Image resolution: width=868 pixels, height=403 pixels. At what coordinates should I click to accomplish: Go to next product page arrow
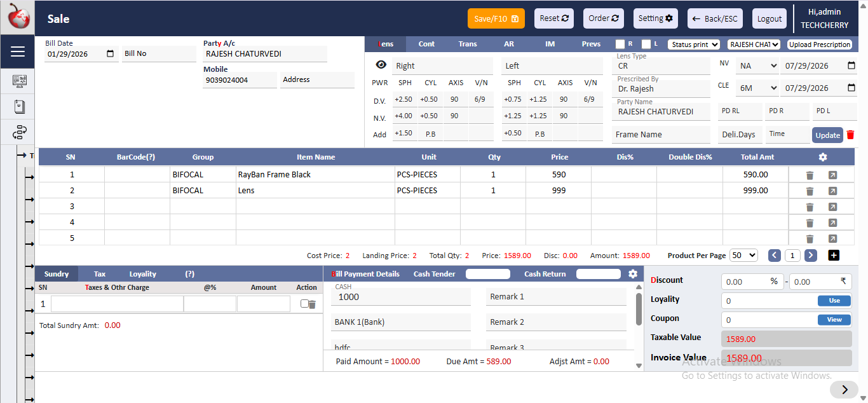pyautogui.click(x=811, y=255)
